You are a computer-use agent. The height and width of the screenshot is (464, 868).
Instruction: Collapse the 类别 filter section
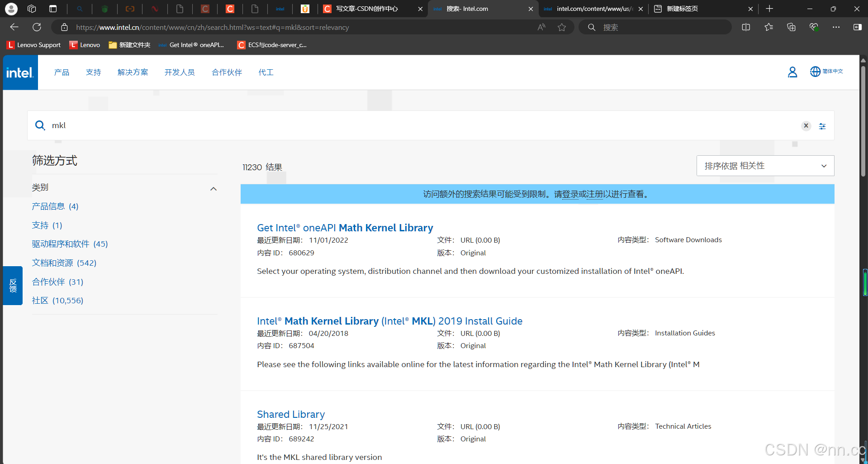pos(213,189)
